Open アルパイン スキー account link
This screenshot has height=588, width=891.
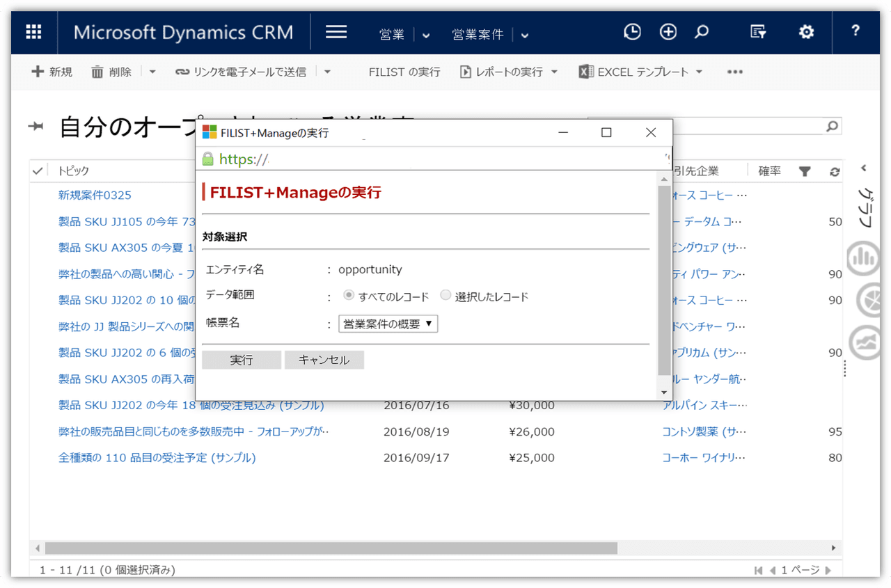click(x=705, y=405)
